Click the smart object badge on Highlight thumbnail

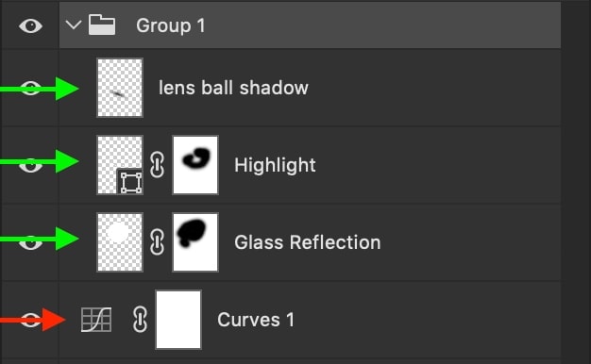point(131,183)
